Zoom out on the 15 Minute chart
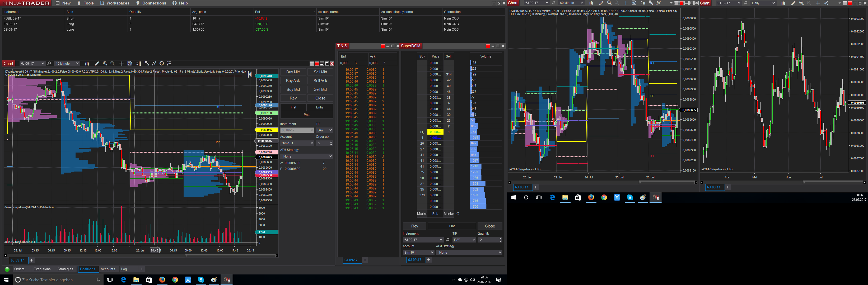Viewport: 868px width, 285px height. pyautogui.click(x=113, y=63)
